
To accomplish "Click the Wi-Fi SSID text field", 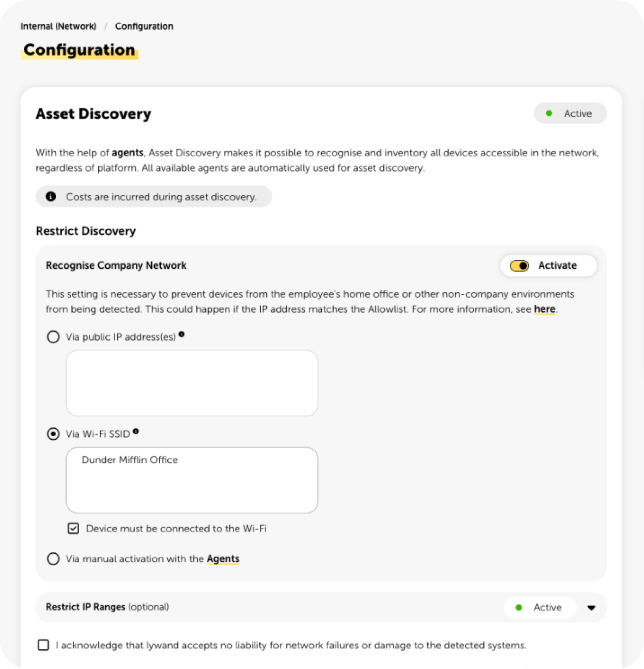I will pos(192,480).
